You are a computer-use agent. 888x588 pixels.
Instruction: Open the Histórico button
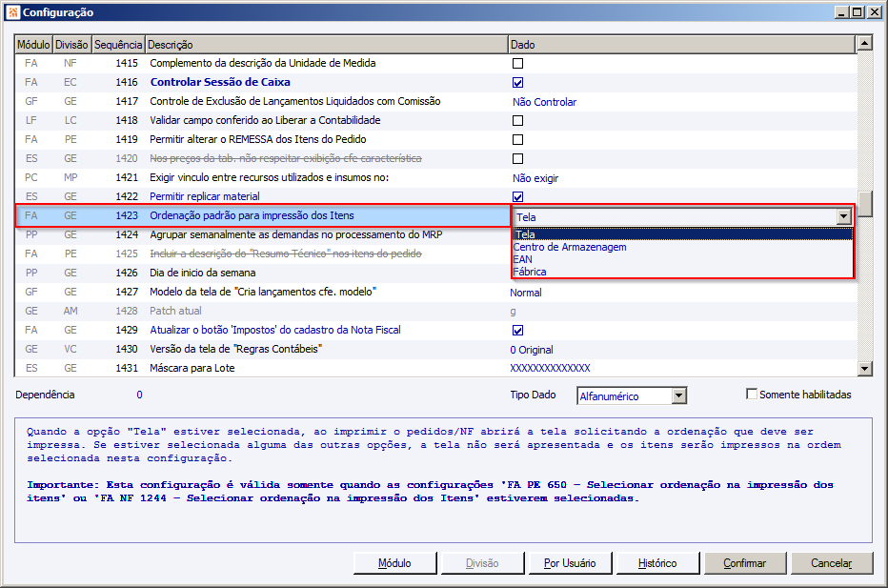tap(657, 563)
